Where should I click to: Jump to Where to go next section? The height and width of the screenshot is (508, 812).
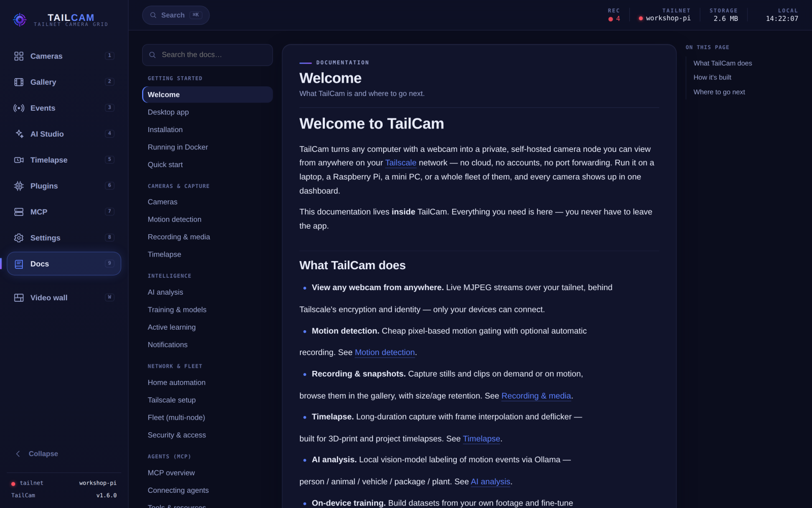[719, 92]
